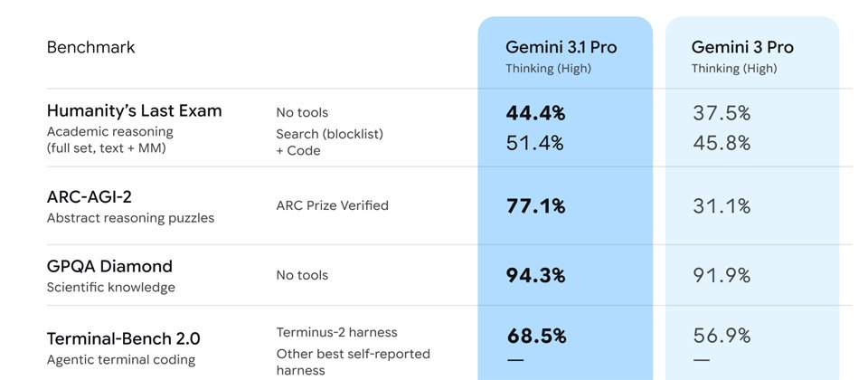Screen dimensions: 868x380
Task: Click the 68.5% Terminal-Bench score
Action: 536,337
